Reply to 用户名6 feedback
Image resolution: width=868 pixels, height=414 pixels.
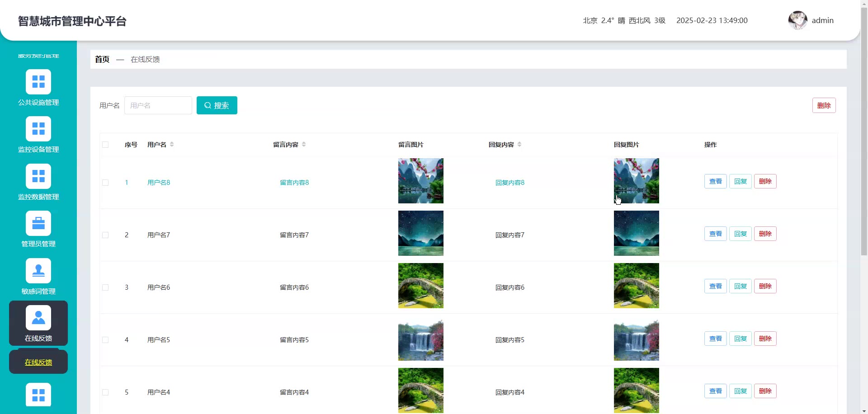pos(740,286)
